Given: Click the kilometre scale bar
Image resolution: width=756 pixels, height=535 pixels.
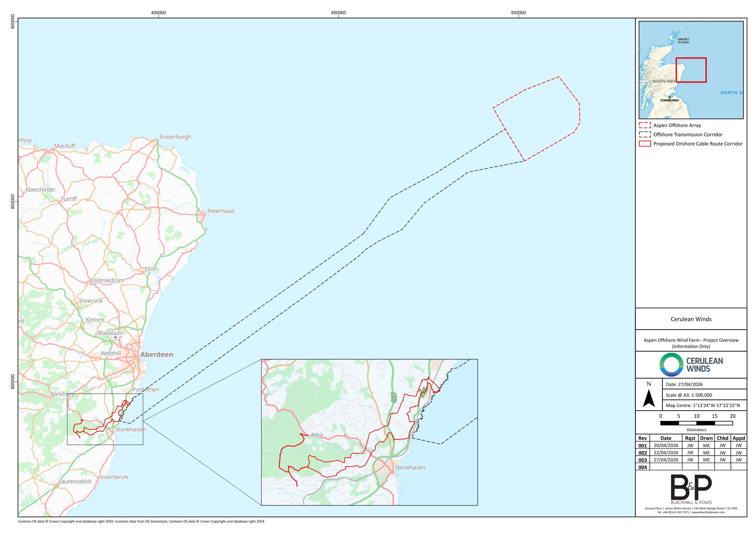Looking at the screenshot, I should tap(696, 423).
